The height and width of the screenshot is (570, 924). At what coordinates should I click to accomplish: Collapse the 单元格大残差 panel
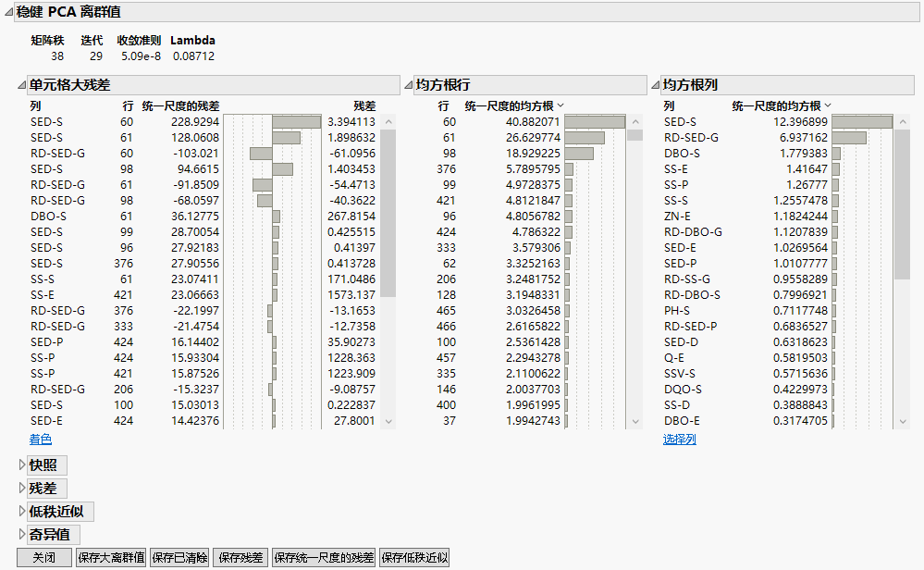[22, 85]
